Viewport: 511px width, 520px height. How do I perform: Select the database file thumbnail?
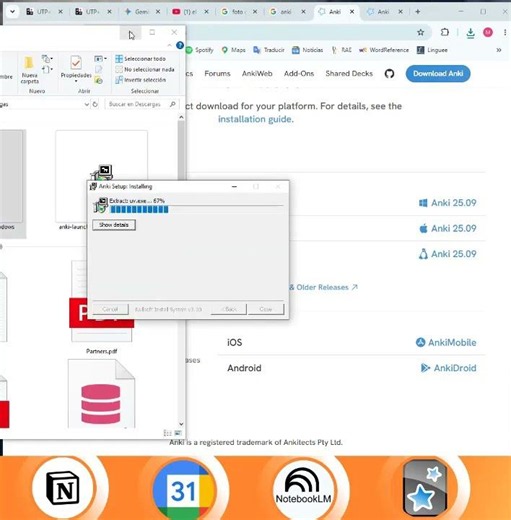coord(101,394)
